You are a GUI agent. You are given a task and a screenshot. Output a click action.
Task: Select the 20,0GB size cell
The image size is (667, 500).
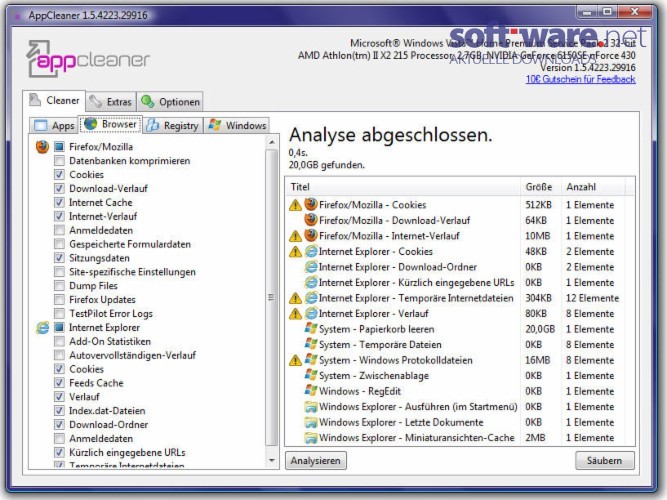tap(540, 329)
